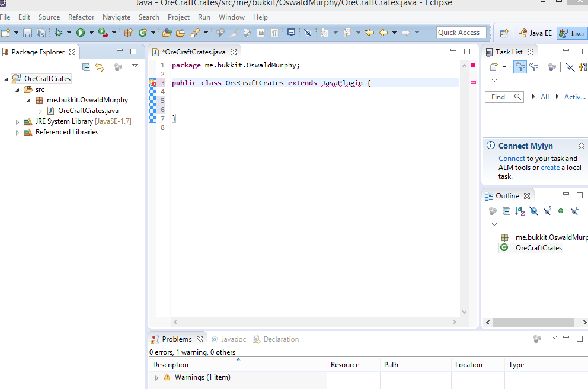Toggle Scheduled view in Task List

coord(533,67)
